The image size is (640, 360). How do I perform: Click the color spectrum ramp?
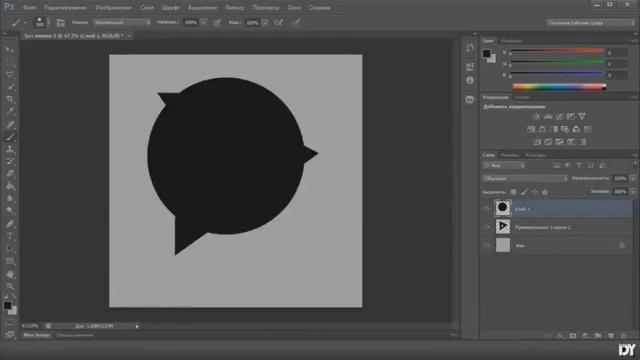559,87
